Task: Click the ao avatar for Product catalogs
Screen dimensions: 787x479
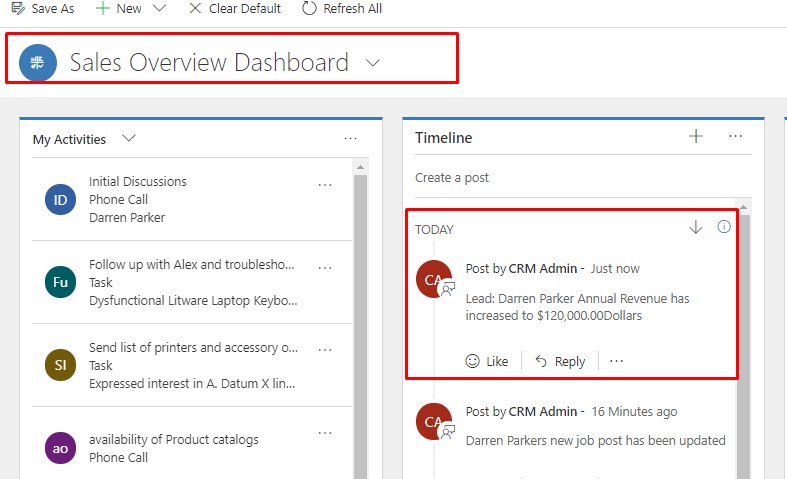Action: 60,448
